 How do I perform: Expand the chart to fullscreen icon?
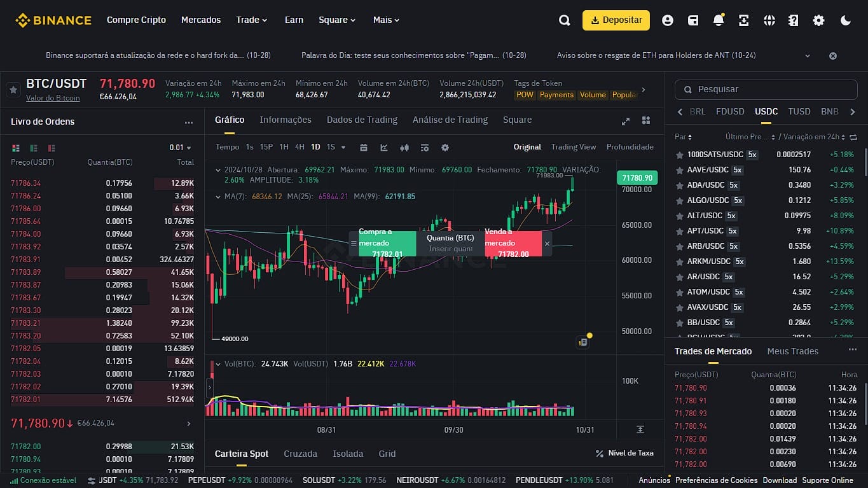coord(625,120)
